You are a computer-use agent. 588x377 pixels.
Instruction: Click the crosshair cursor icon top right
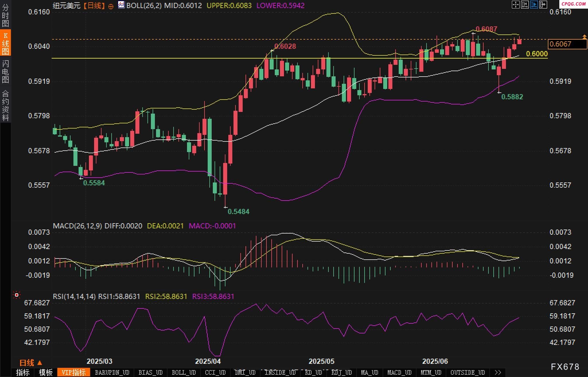515,5
